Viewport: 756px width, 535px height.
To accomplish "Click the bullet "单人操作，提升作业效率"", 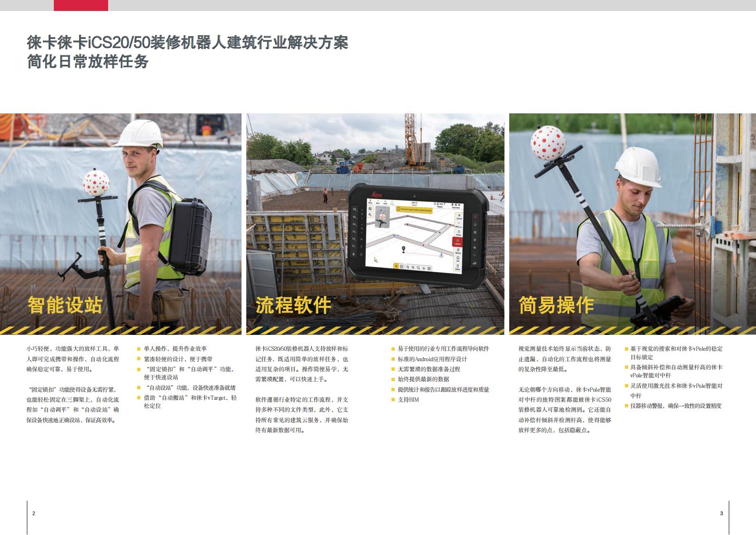I will click(171, 349).
